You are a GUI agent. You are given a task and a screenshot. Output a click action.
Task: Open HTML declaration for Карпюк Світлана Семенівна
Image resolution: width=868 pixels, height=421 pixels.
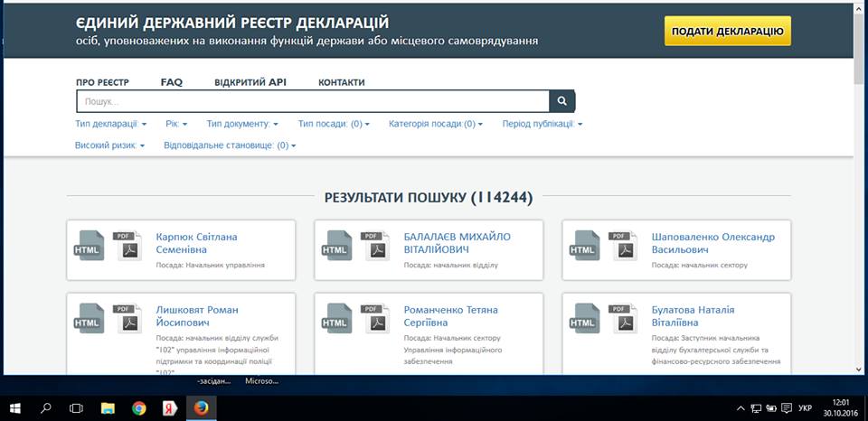click(x=89, y=246)
